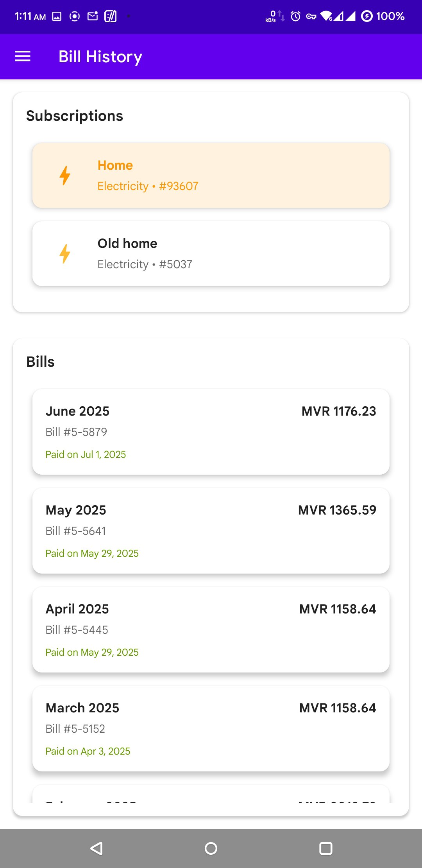Select the Home electricity subscription
Viewport: 422px width, 868px height.
coord(211,175)
